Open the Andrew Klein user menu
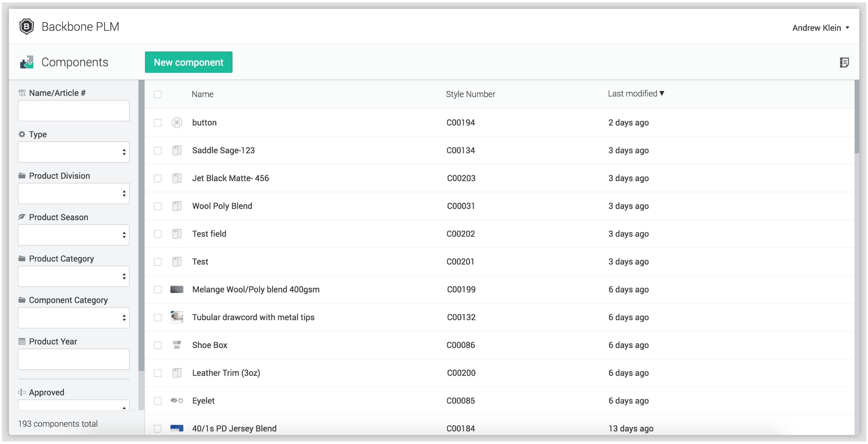The width and height of the screenshot is (868, 444). click(x=820, y=28)
